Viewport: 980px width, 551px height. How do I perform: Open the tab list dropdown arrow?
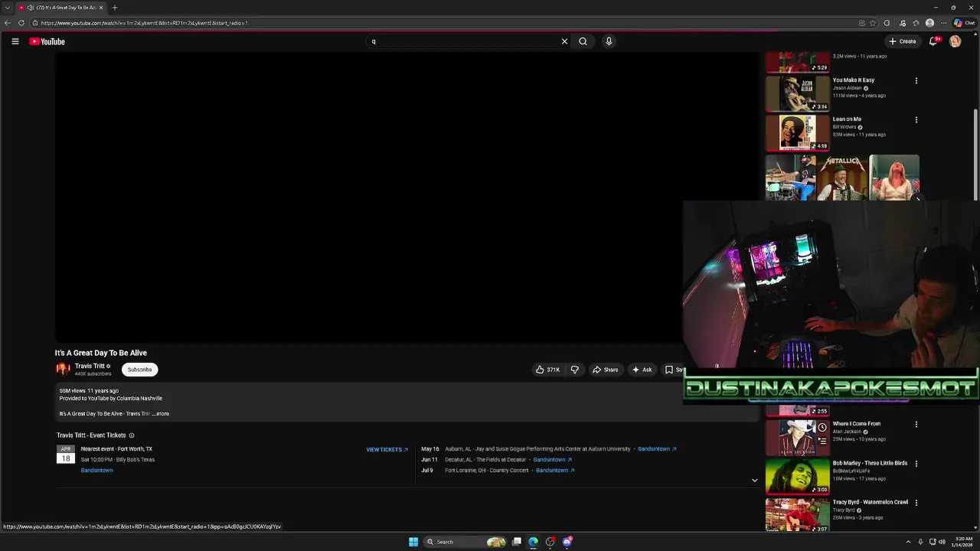coord(7,8)
